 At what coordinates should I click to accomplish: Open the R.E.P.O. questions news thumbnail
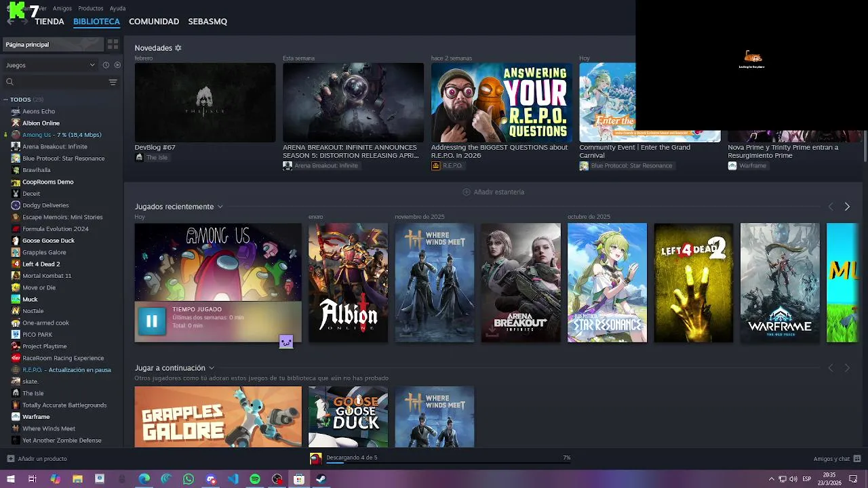(501, 102)
